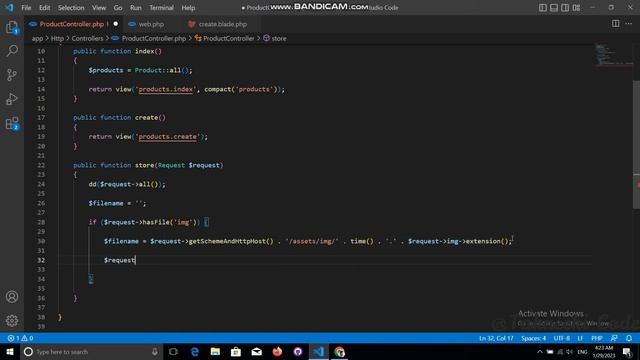Image resolution: width=640 pixels, height=360 pixels.
Task: Open the File menu
Action: tap(26, 8)
